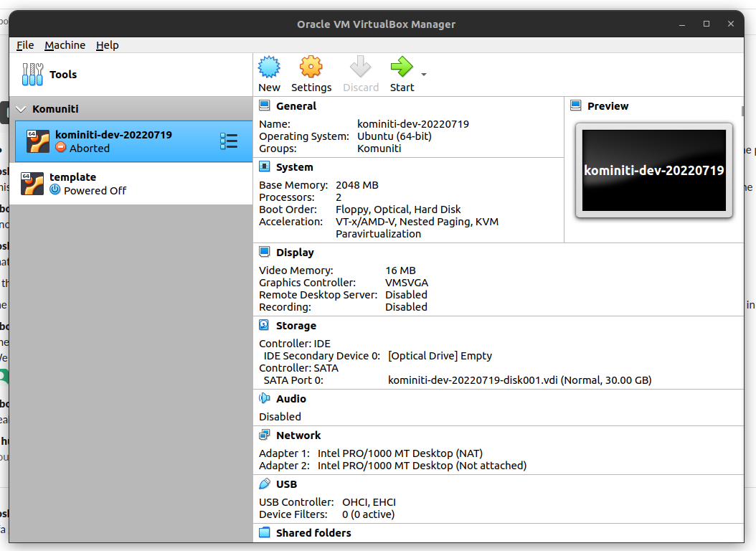Click the System section heading link
This screenshot has height=551, width=756.
tap(294, 167)
